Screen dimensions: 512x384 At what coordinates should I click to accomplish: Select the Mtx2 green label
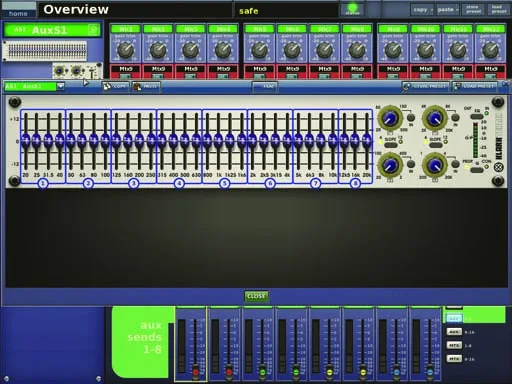(x=158, y=29)
